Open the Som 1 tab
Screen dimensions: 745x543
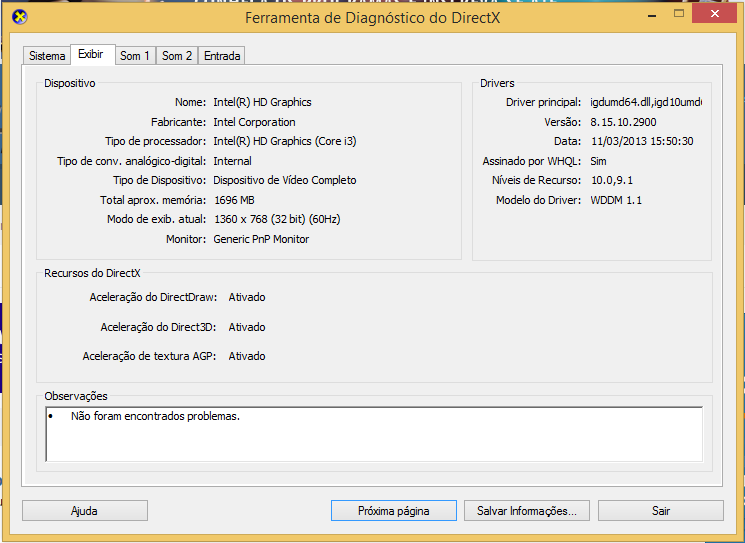(x=134, y=56)
